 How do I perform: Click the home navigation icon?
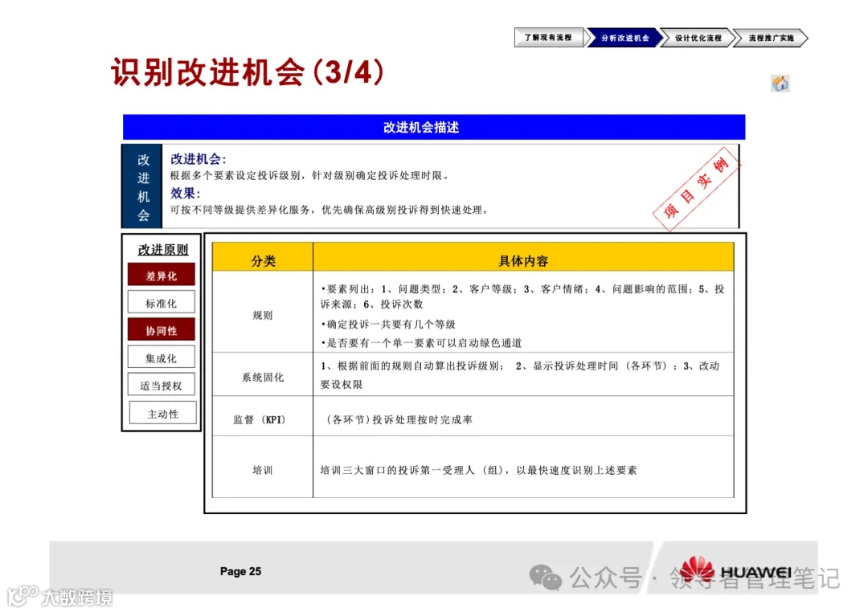pos(779,83)
